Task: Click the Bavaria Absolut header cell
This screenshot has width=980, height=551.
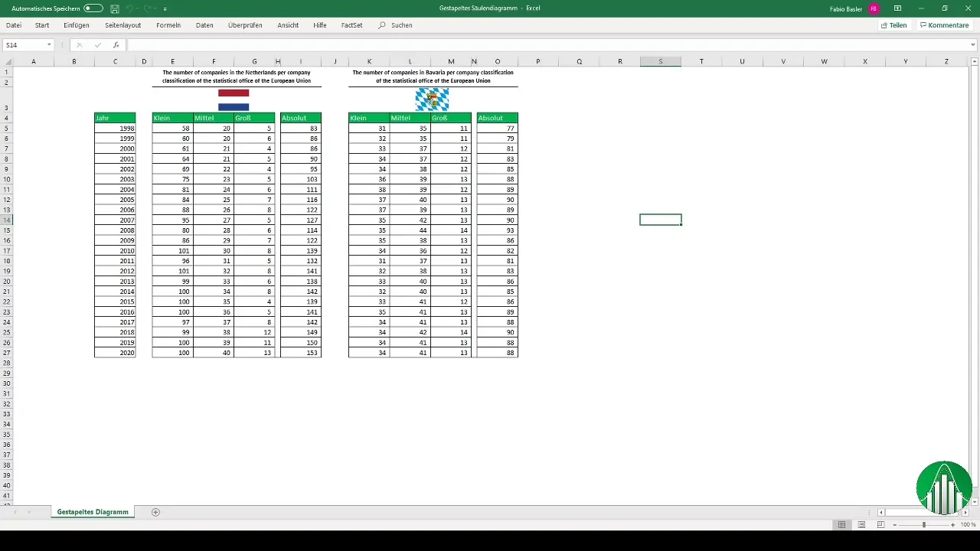Action: [498, 118]
